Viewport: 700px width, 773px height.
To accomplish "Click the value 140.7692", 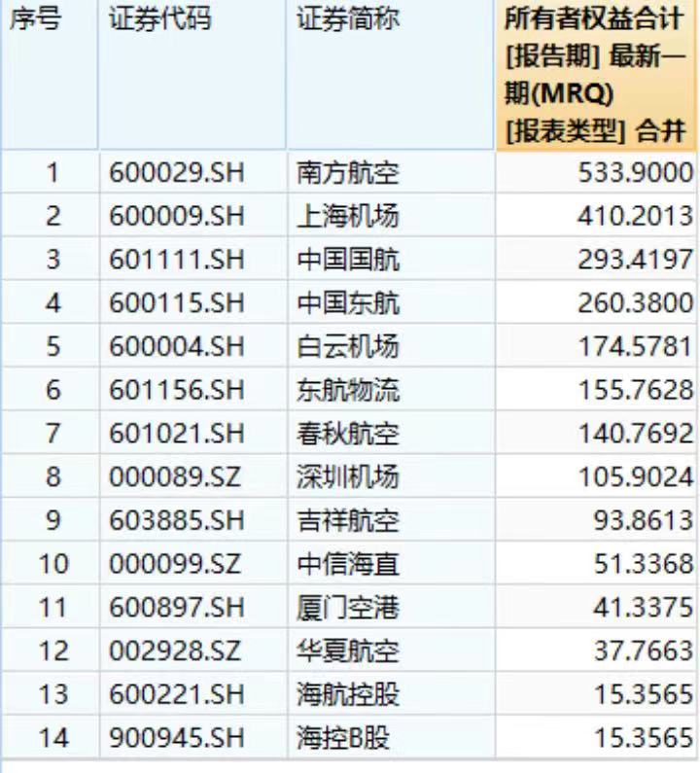I will coord(636,434).
